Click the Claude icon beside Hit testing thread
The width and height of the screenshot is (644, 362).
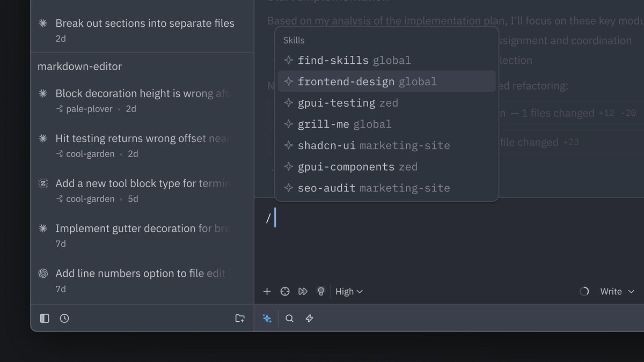click(43, 138)
